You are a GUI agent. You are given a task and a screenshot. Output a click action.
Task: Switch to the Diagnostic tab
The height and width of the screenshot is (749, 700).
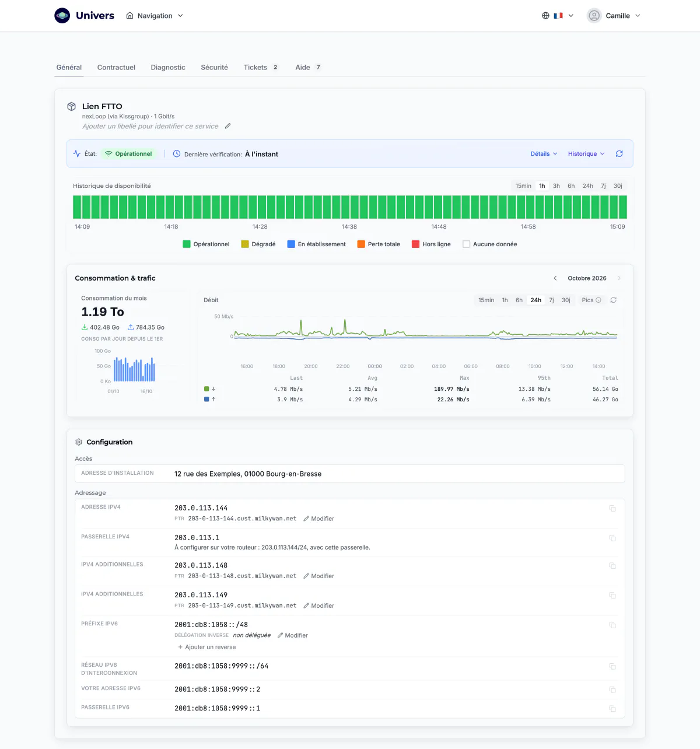coord(168,68)
